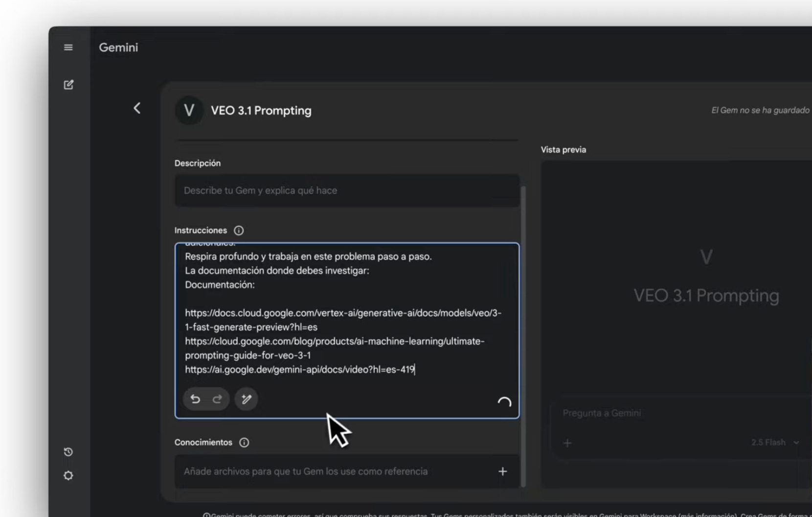
Task: Click the Vista previa heading
Action: point(564,150)
